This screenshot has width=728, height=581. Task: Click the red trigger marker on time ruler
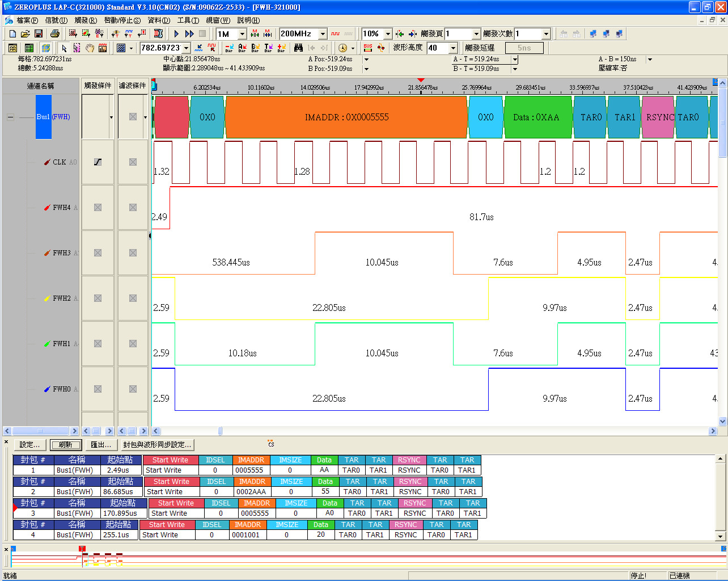(x=421, y=80)
